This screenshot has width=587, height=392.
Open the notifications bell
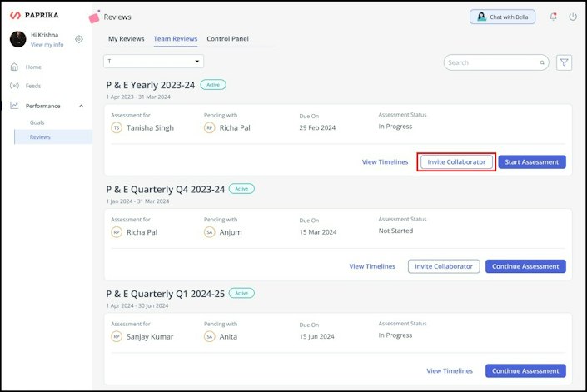(553, 17)
